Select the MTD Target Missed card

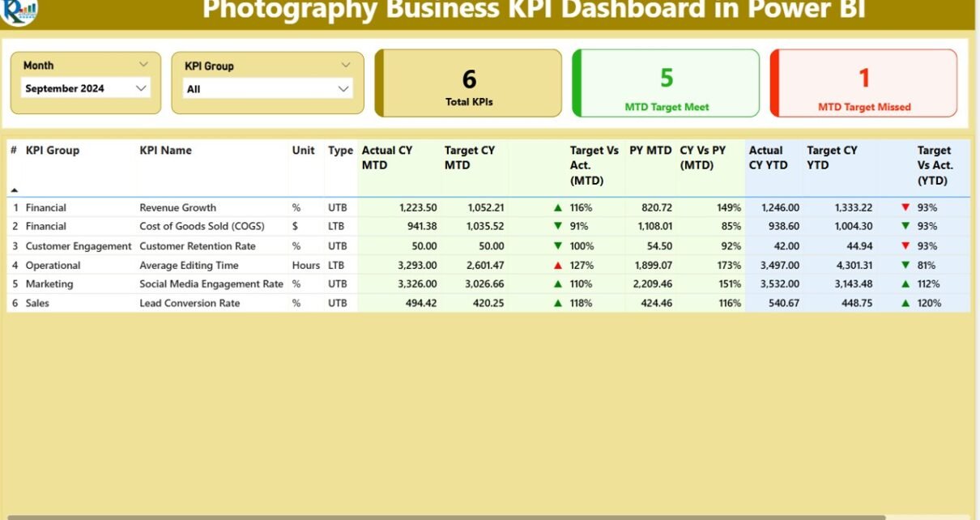[863, 83]
